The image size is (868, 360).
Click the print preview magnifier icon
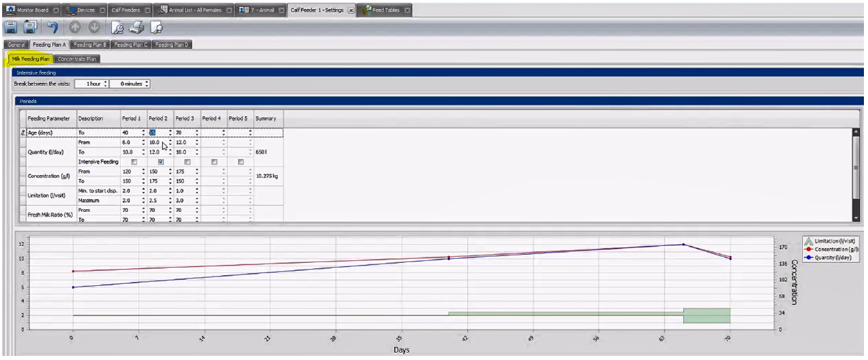(156, 28)
